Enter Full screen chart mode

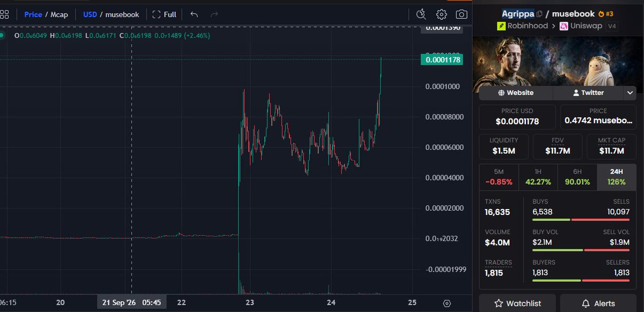164,14
